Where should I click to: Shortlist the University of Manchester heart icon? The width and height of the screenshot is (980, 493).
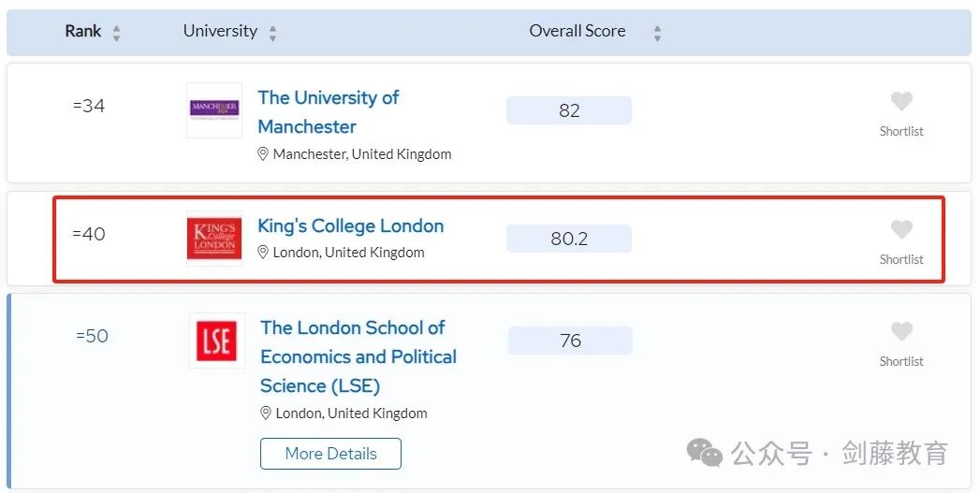coord(901,102)
